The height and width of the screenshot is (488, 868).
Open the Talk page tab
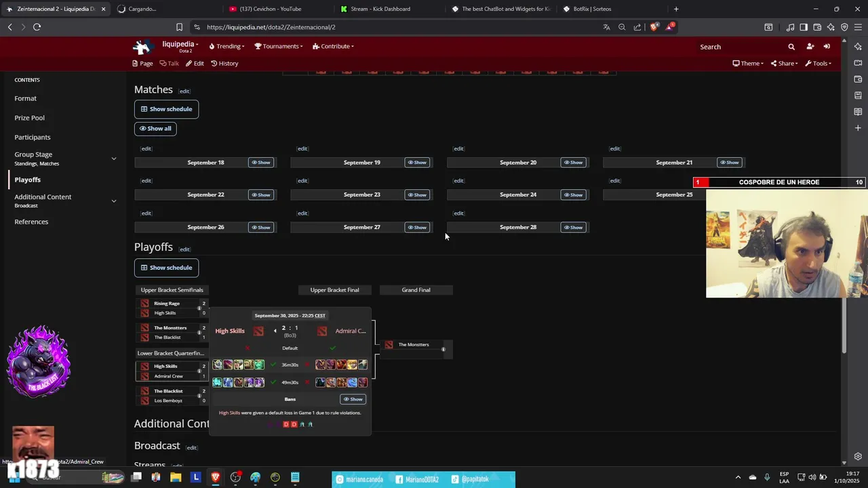tap(169, 63)
